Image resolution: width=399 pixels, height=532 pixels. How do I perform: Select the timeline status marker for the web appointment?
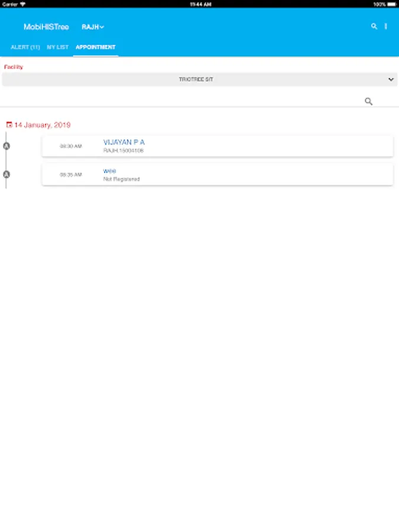point(7,174)
